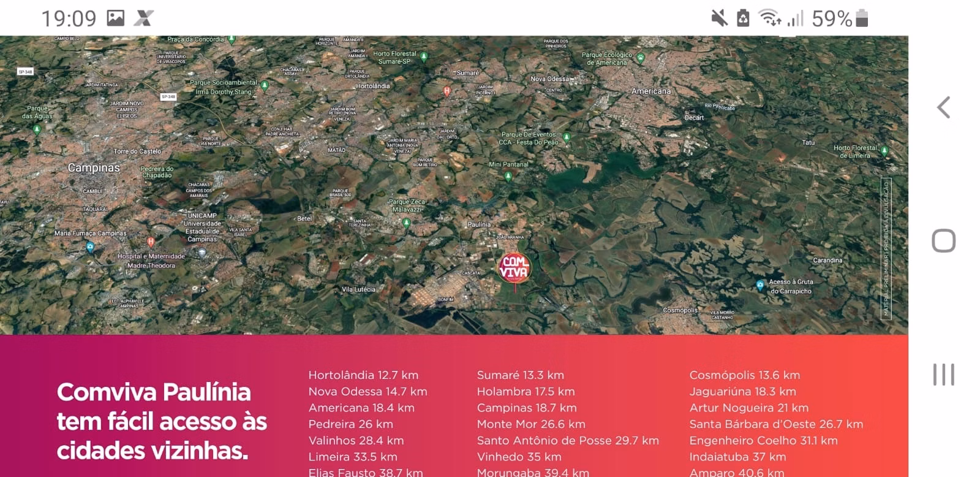Tap the Parque De Eventos CCA marker
Screen dimensions: 980x477
567,137
